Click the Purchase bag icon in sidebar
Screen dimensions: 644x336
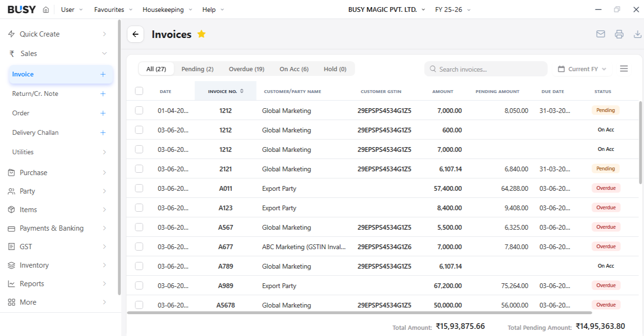12,173
